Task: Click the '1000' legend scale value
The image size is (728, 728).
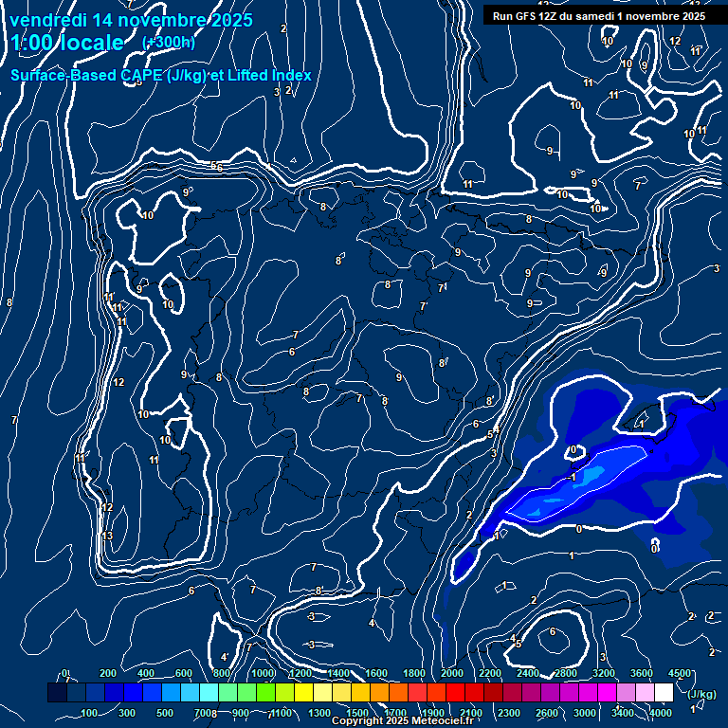Action: 263,673
